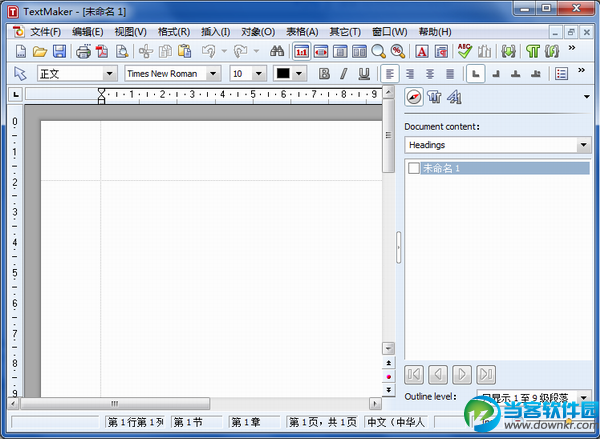Show character styles sidebar icon
The height and width of the screenshot is (439, 600).
[x=454, y=97]
